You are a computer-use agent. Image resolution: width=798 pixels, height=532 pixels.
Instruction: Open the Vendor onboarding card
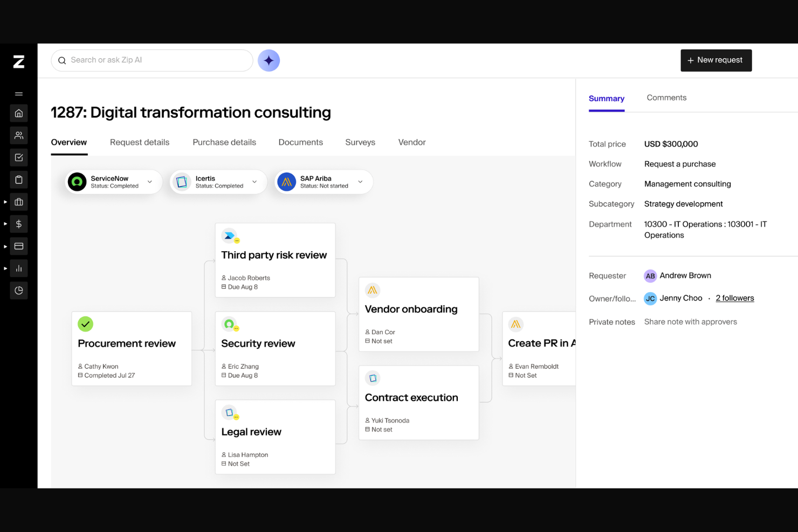(x=419, y=314)
